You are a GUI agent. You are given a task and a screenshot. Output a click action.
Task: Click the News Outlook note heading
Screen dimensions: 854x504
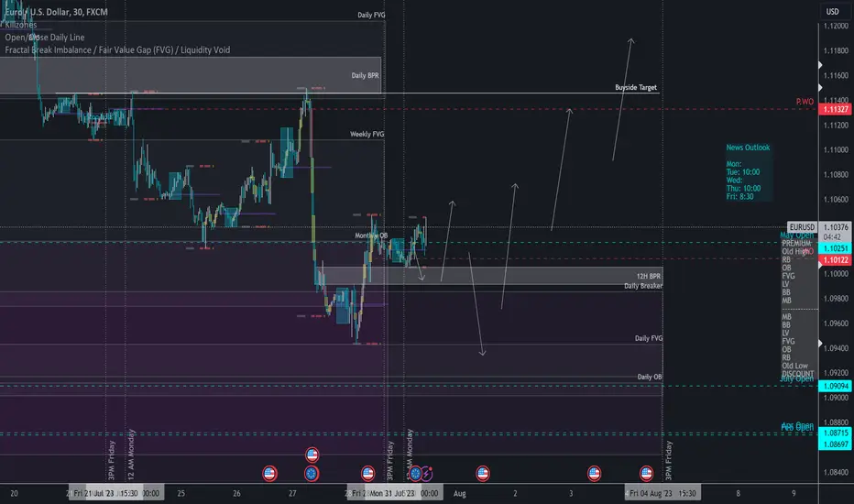click(x=748, y=148)
